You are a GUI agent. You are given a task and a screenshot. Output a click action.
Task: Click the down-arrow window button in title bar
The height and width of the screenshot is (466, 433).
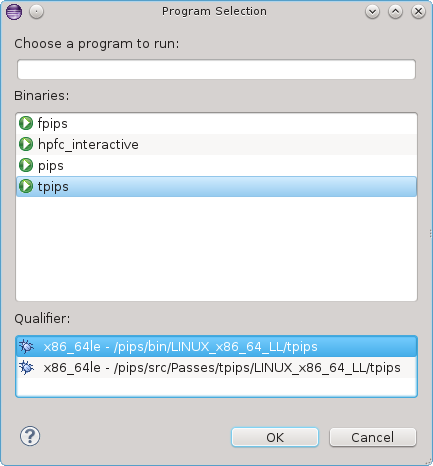pyautogui.click(x=372, y=12)
